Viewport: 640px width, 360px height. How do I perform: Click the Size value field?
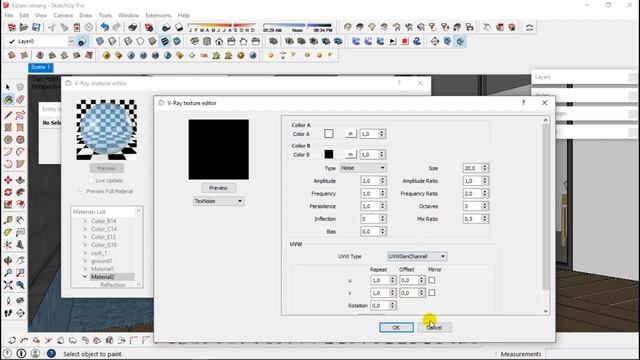[472, 168]
